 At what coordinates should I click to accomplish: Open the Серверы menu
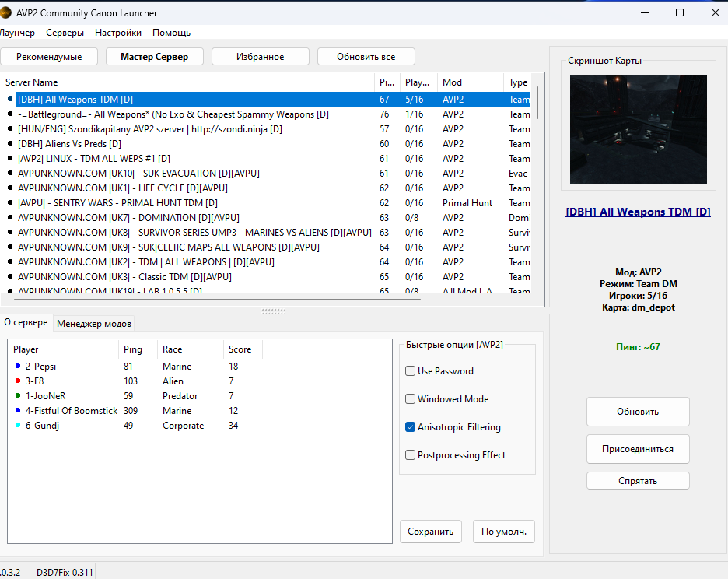click(65, 33)
